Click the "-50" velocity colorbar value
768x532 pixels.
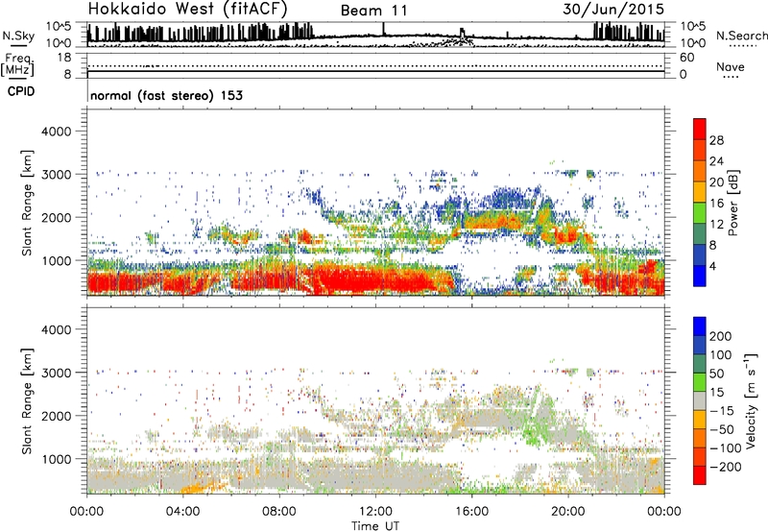coord(722,429)
